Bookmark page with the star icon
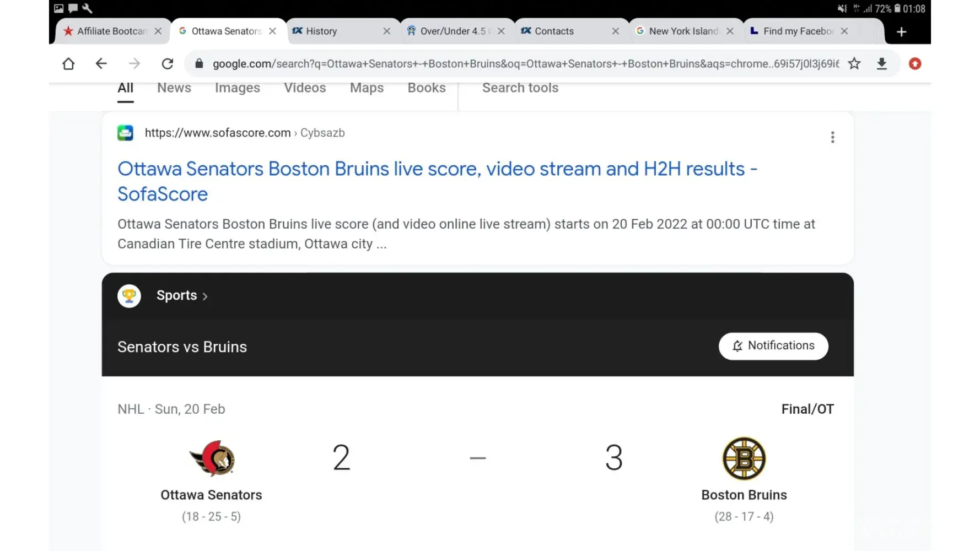The width and height of the screenshot is (980, 551). (854, 64)
